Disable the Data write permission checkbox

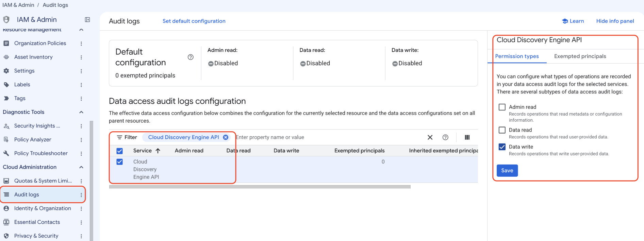coord(502,147)
